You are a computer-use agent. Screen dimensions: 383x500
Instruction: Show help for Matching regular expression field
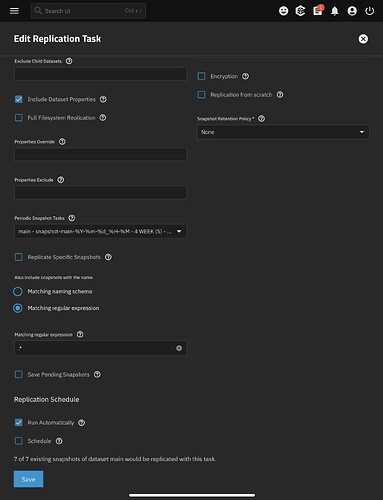point(80,334)
